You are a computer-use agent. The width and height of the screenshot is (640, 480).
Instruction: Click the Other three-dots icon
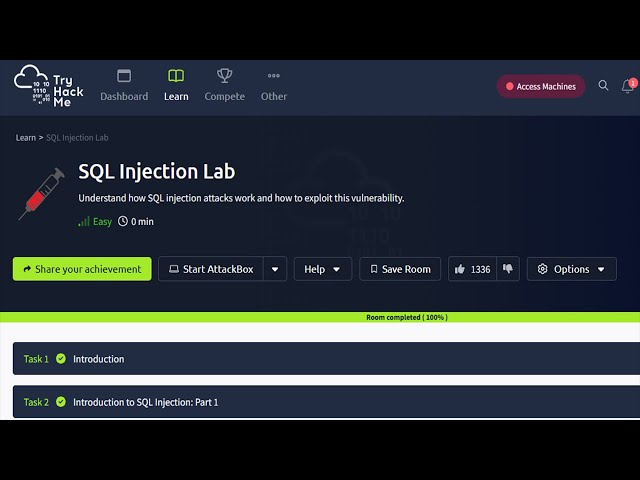(x=273, y=76)
